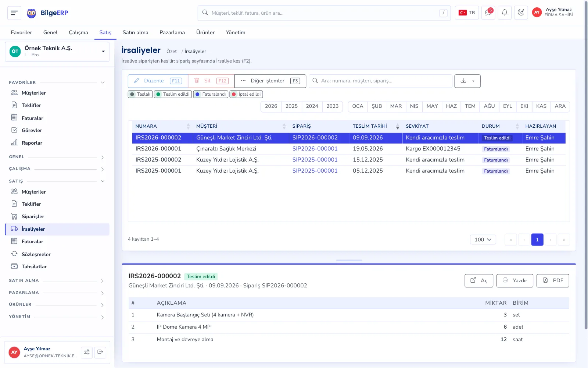Toggle the İptal edildi status filter

pyautogui.click(x=246, y=94)
